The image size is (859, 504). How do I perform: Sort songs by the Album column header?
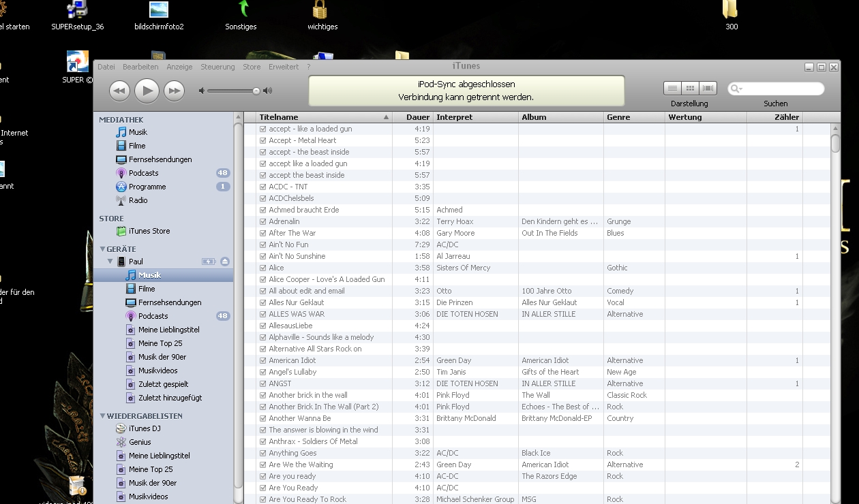tap(561, 117)
